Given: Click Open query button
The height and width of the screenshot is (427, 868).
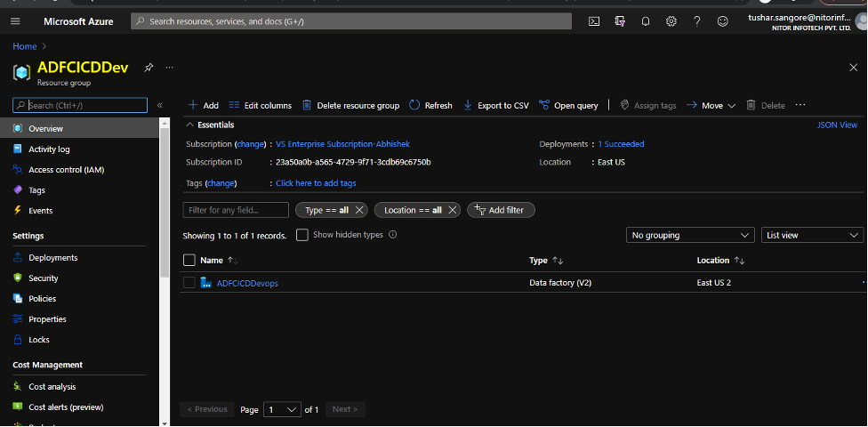Looking at the screenshot, I should [x=568, y=105].
